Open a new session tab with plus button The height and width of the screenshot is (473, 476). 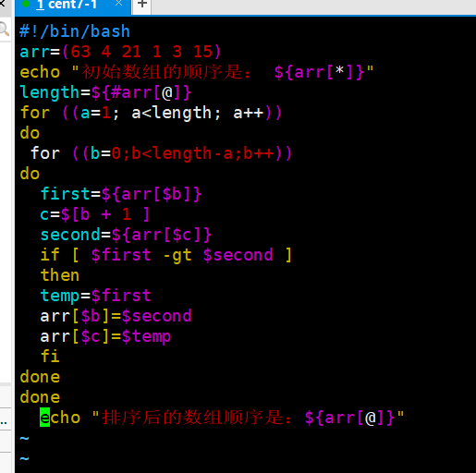coord(142,5)
